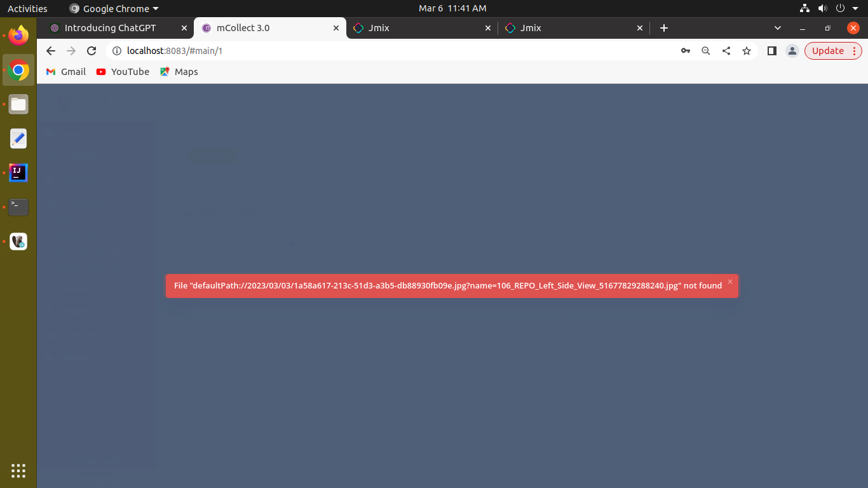Minimize the Chrome window
The width and height of the screenshot is (868, 488).
(803, 28)
